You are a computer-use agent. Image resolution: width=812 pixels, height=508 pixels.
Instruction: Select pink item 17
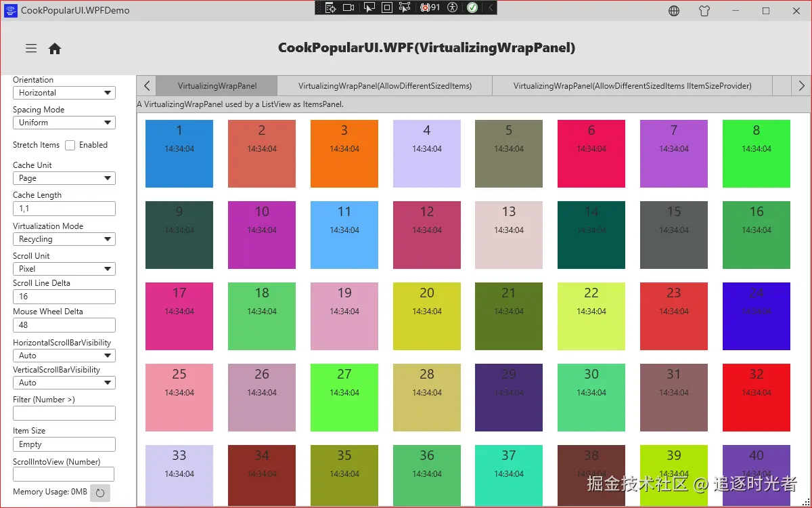coord(179,316)
